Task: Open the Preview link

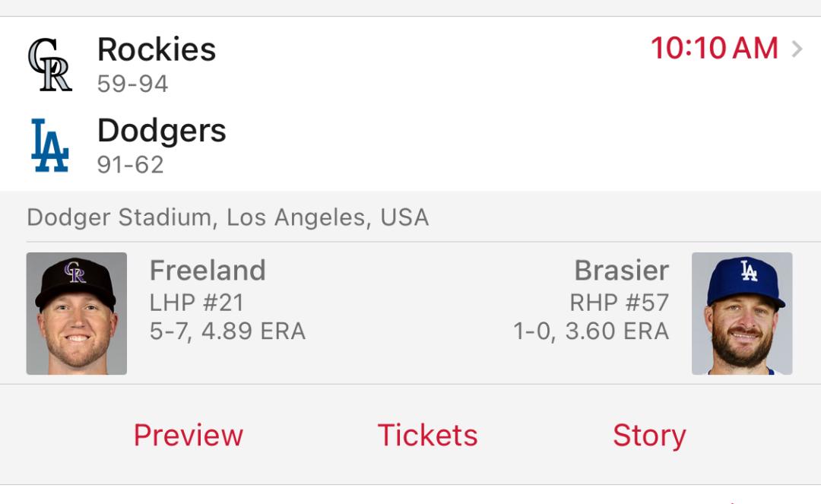Action: coord(189,436)
